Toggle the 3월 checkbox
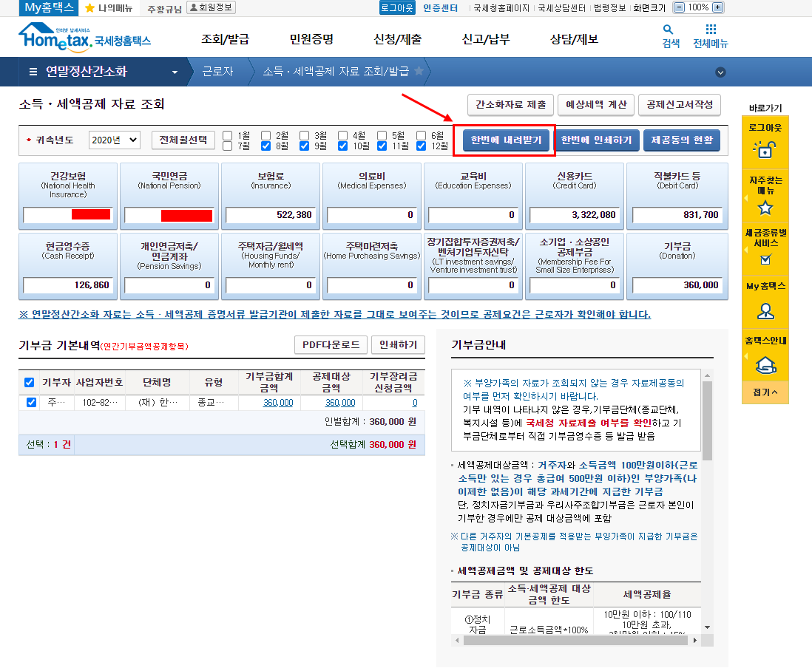812x671 pixels. coord(305,135)
